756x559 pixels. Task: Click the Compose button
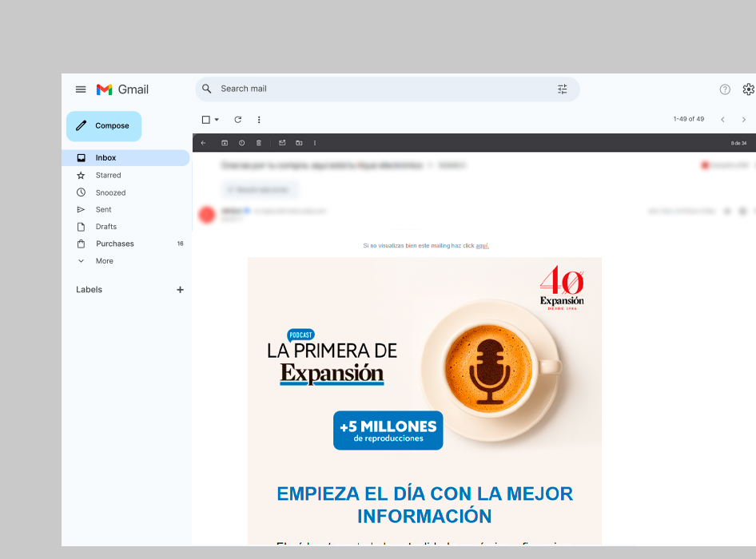click(x=104, y=126)
